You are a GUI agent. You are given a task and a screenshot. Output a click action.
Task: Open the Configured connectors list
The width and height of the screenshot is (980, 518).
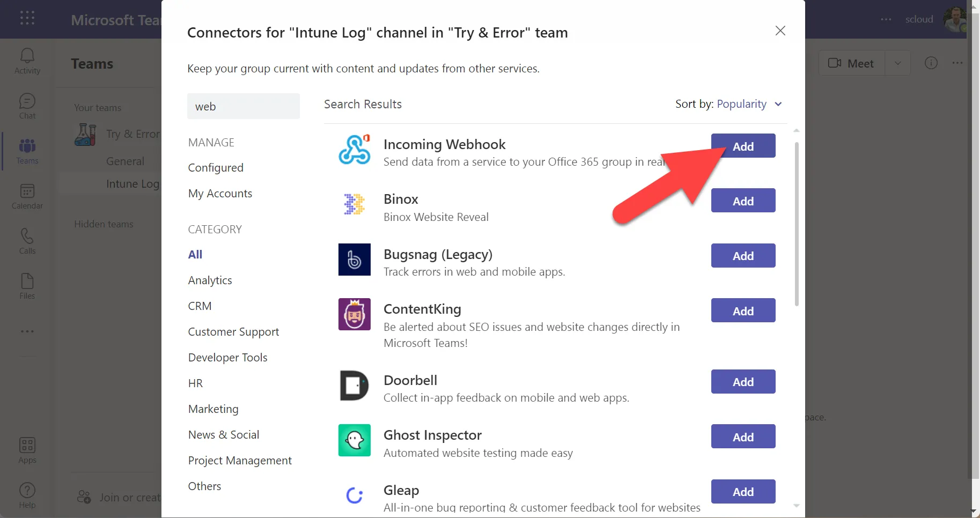click(216, 168)
